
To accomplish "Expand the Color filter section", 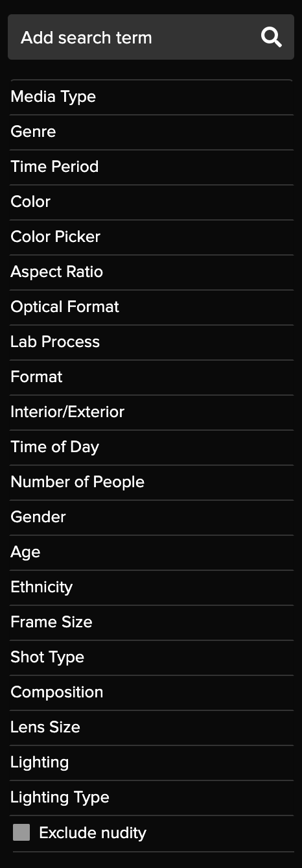I will coord(152,202).
